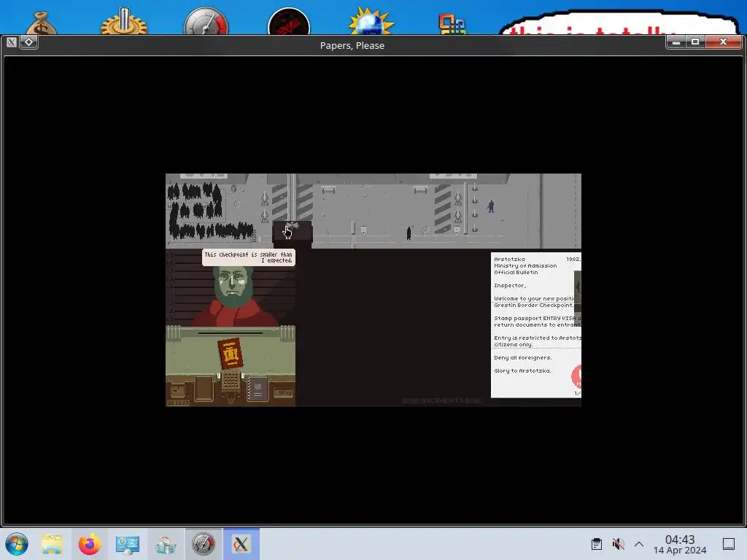Viewport: 747px width, 560px height.
Task: Switch to the gauge app in taskbar
Action: coord(204,544)
